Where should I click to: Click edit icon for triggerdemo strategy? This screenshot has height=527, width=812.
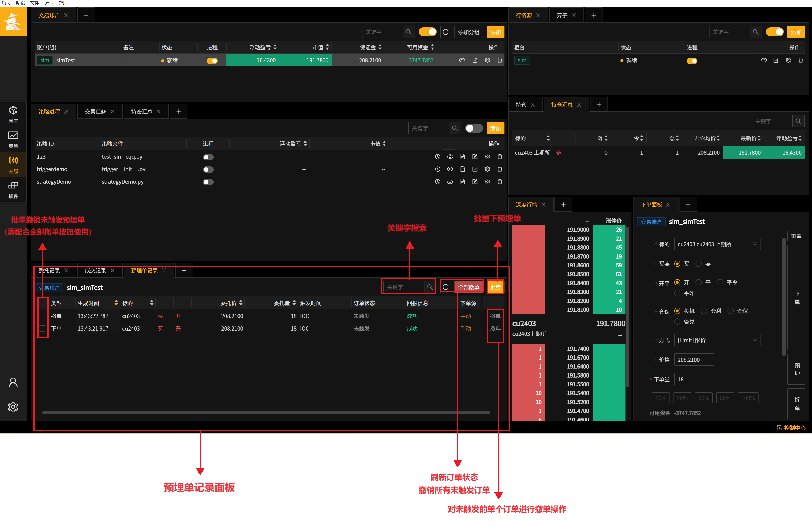pos(475,169)
